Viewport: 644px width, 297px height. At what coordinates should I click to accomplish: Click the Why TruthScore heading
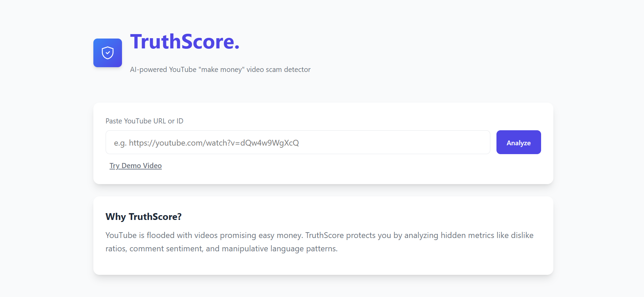pyautogui.click(x=143, y=217)
